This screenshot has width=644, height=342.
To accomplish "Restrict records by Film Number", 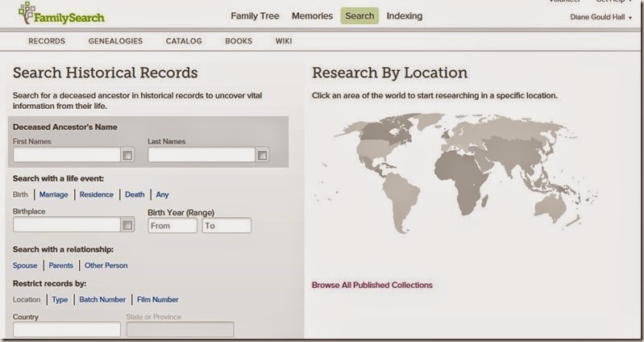I will (x=158, y=300).
